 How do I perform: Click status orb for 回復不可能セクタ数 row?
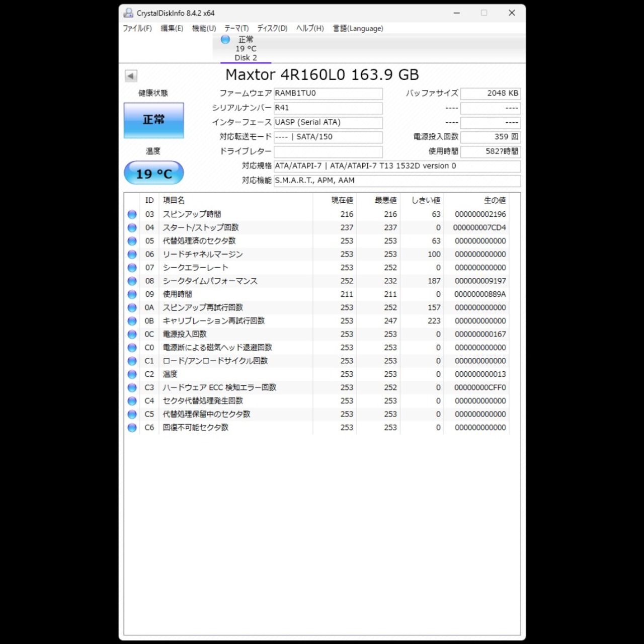click(x=132, y=428)
